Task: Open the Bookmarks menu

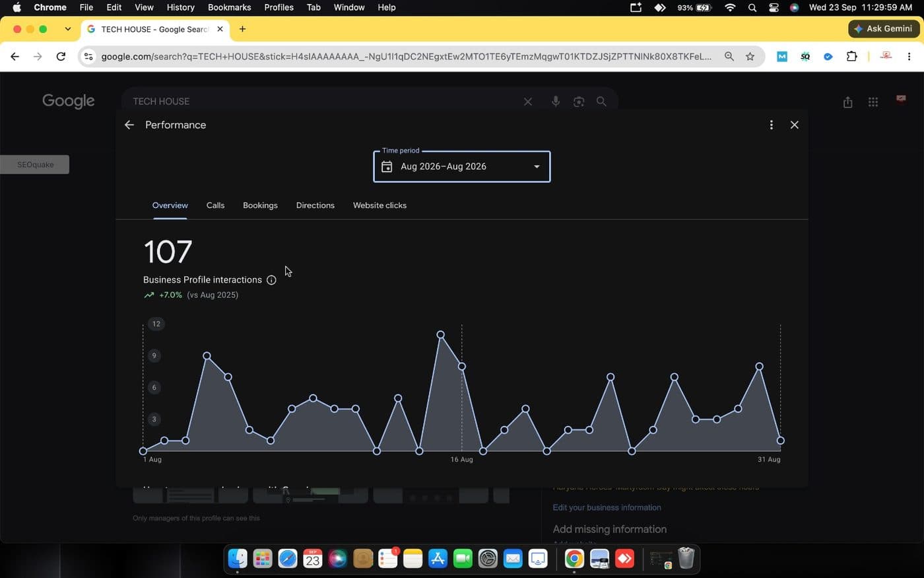Action: [229, 7]
